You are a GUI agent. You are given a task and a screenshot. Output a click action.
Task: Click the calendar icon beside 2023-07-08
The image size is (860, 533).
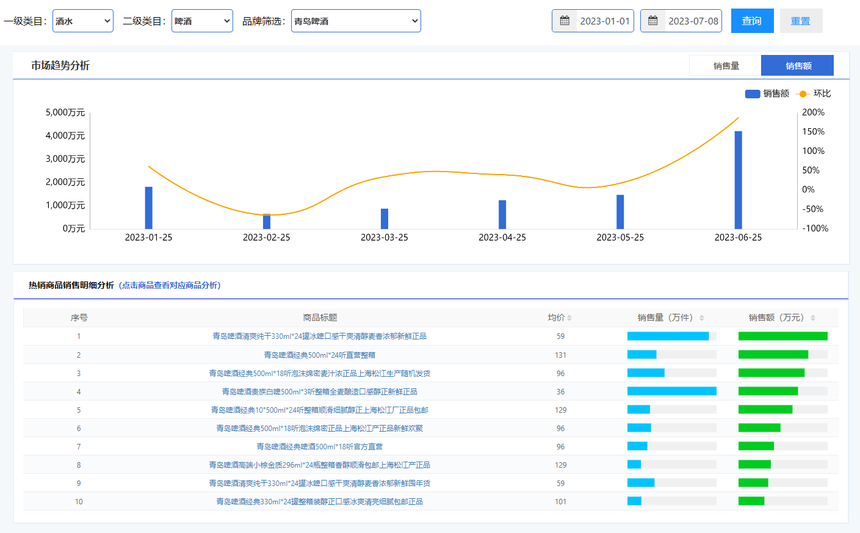click(653, 21)
